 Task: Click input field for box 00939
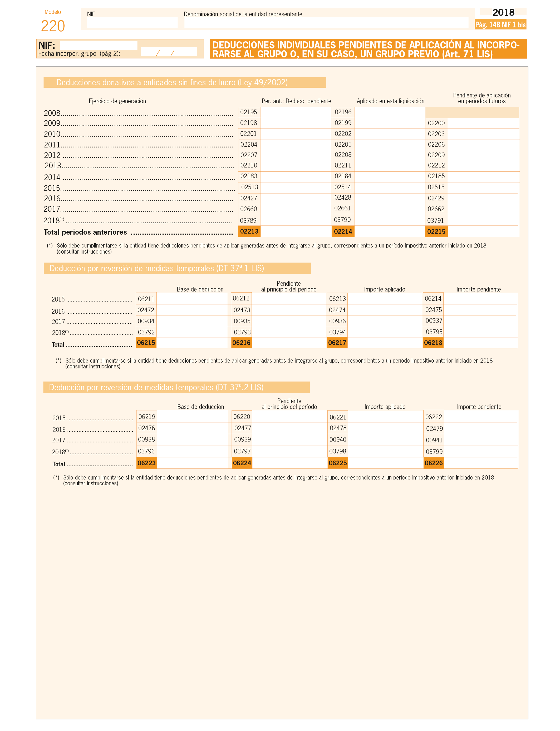tap(290, 440)
